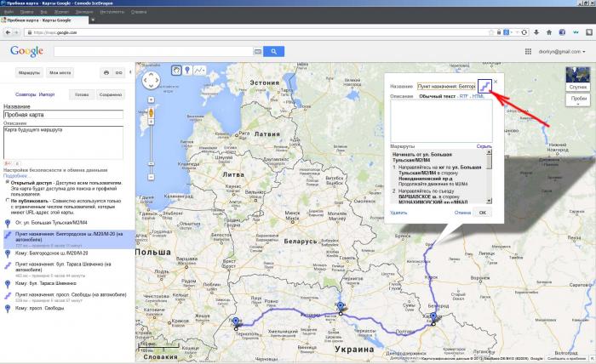Click the link share icon button
This screenshot has height=364, width=596.
[x=118, y=73]
